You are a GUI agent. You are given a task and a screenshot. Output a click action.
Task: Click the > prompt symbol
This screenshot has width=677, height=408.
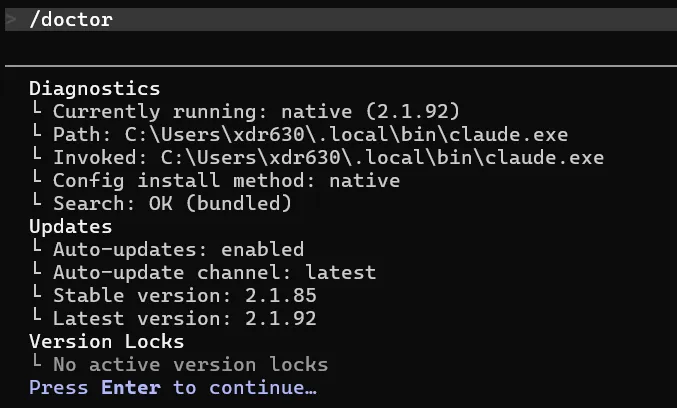coord(11,20)
